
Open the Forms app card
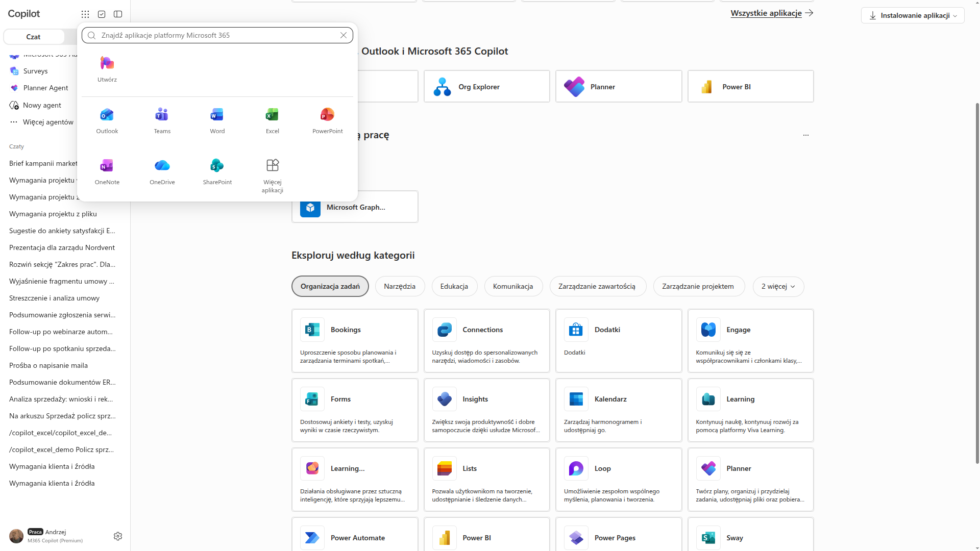pos(355,410)
